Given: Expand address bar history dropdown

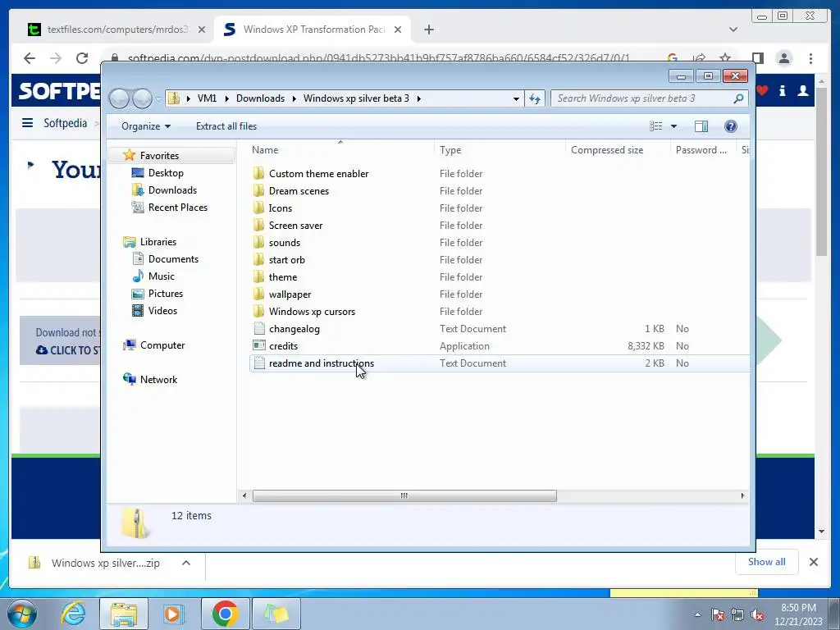Looking at the screenshot, I should 516,98.
